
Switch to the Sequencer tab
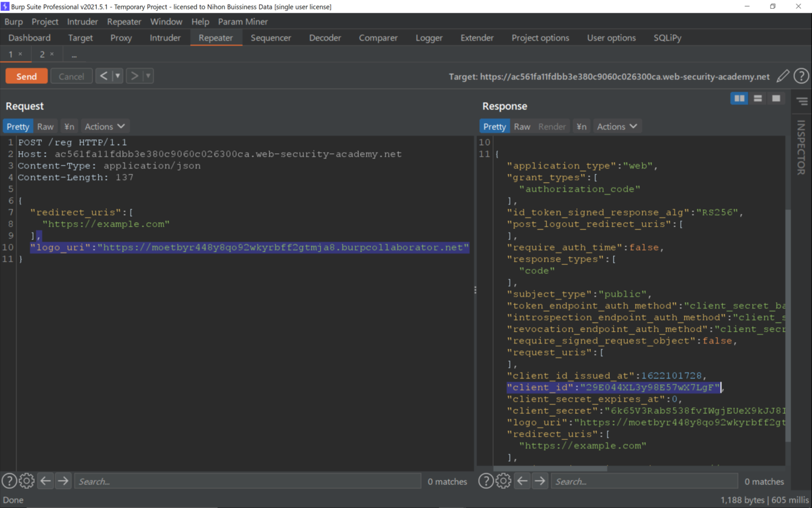[271, 38]
